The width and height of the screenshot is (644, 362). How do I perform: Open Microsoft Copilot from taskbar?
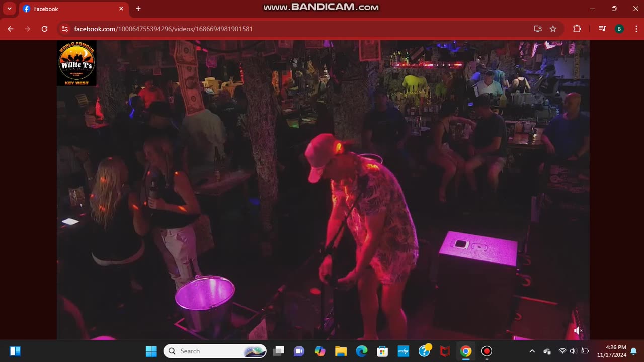(320, 351)
